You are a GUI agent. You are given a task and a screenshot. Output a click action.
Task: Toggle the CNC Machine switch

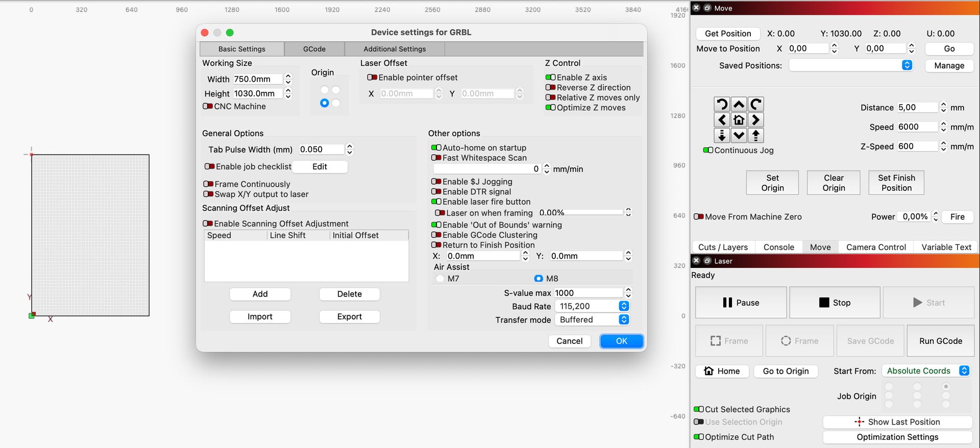click(x=208, y=106)
